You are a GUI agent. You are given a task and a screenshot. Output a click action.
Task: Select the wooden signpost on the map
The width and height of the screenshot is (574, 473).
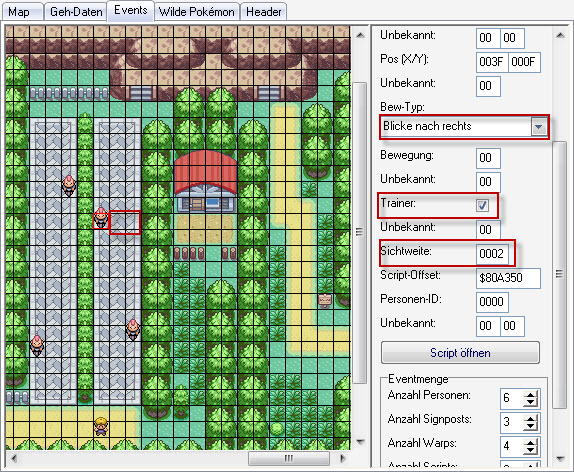(x=325, y=301)
